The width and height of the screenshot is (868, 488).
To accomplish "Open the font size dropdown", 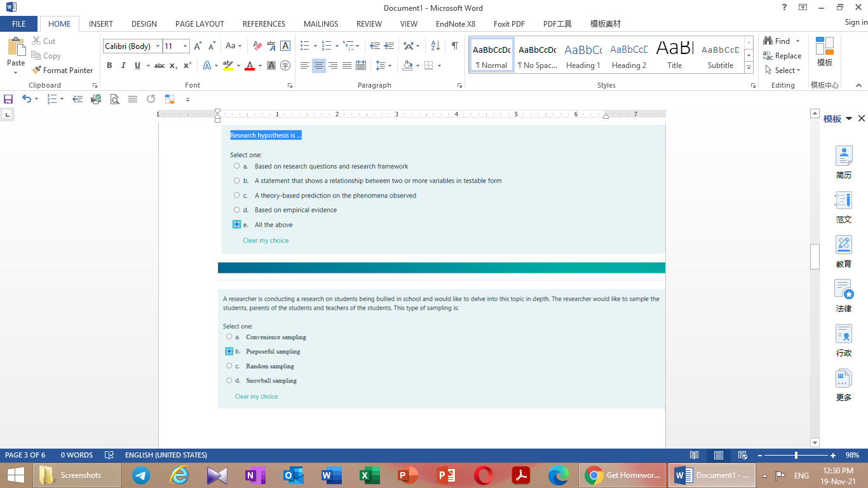I will (184, 46).
